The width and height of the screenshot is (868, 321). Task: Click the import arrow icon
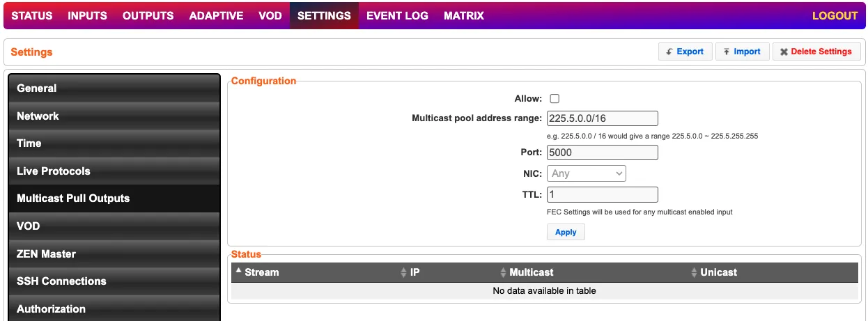727,52
